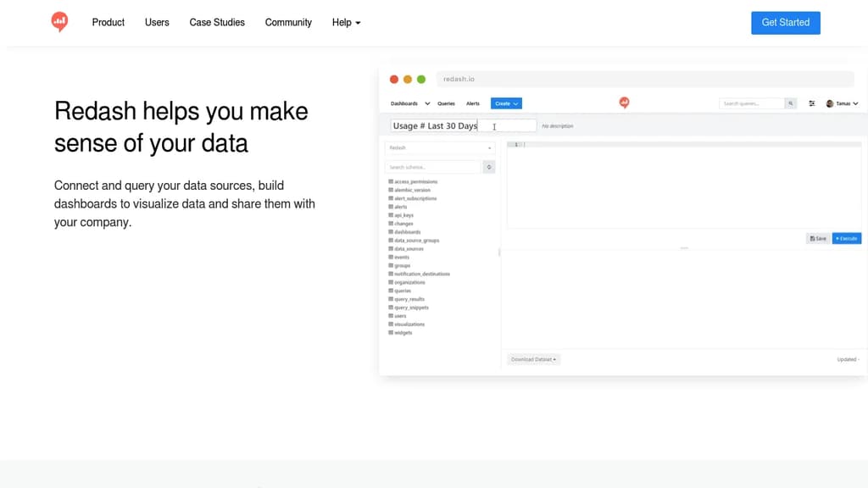
Task: Click Tamas's profile avatar picture
Action: coord(828,103)
